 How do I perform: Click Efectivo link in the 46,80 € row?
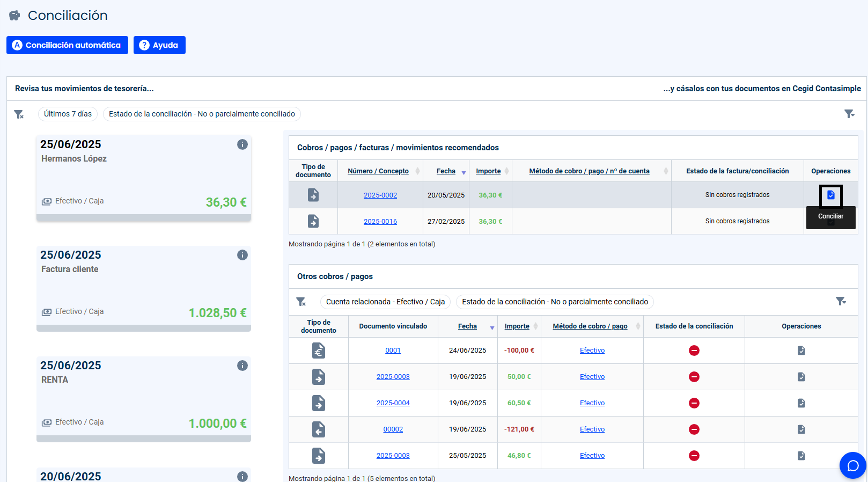[x=592, y=456]
